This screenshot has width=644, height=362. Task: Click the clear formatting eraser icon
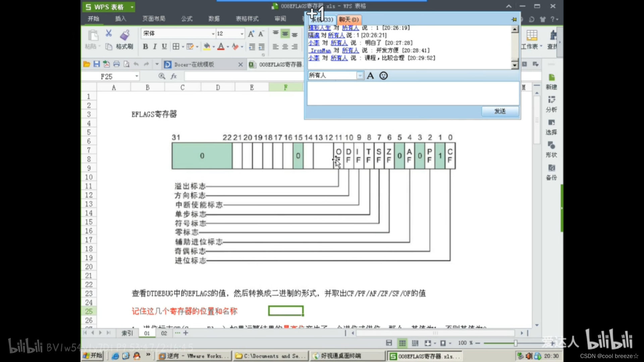[235, 47]
